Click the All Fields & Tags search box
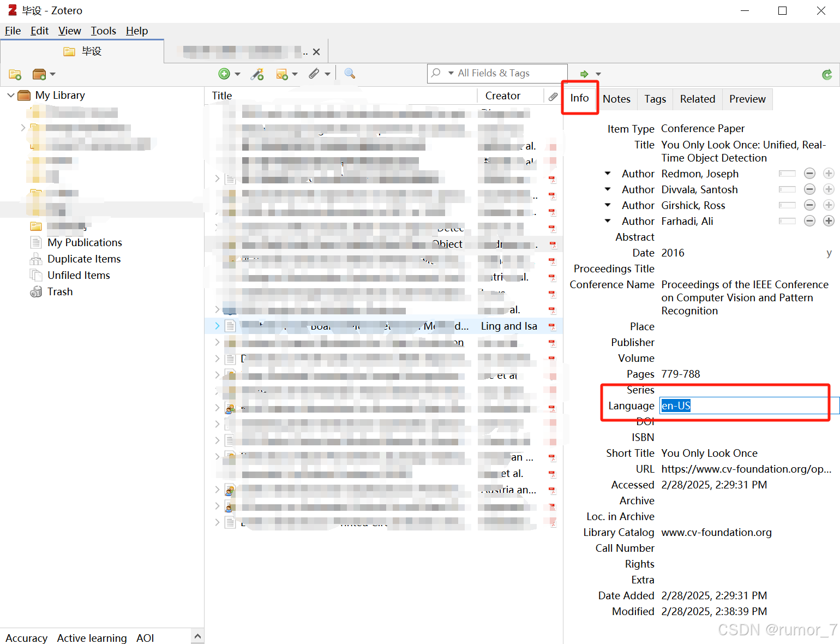This screenshot has height=644, width=840. point(497,73)
